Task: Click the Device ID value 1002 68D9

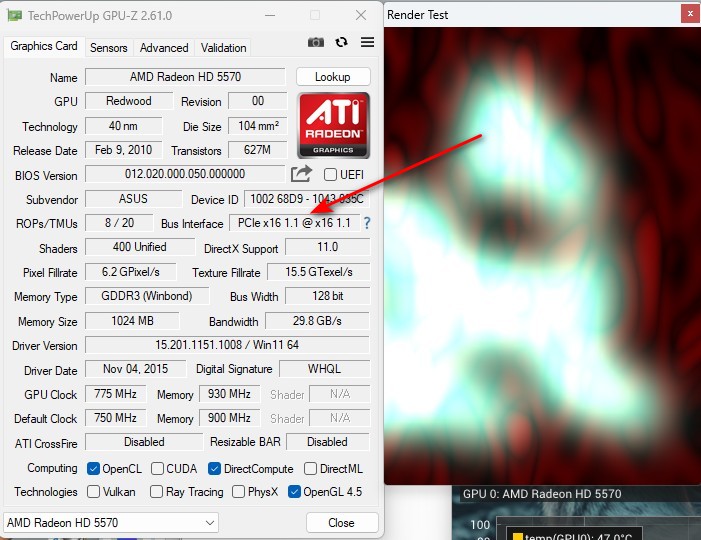Action: coord(307,199)
